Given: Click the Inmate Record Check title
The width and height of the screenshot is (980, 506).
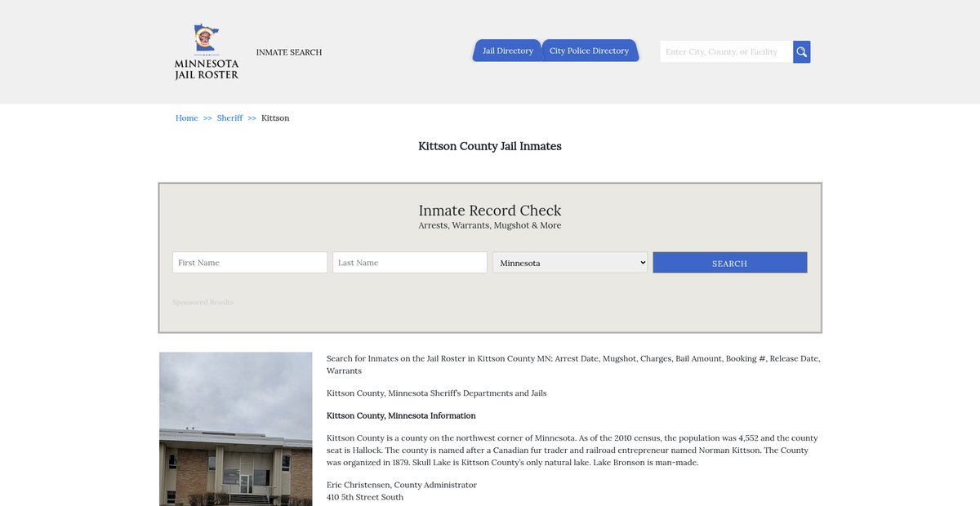Looking at the screenshot, I should coord(490,211).
